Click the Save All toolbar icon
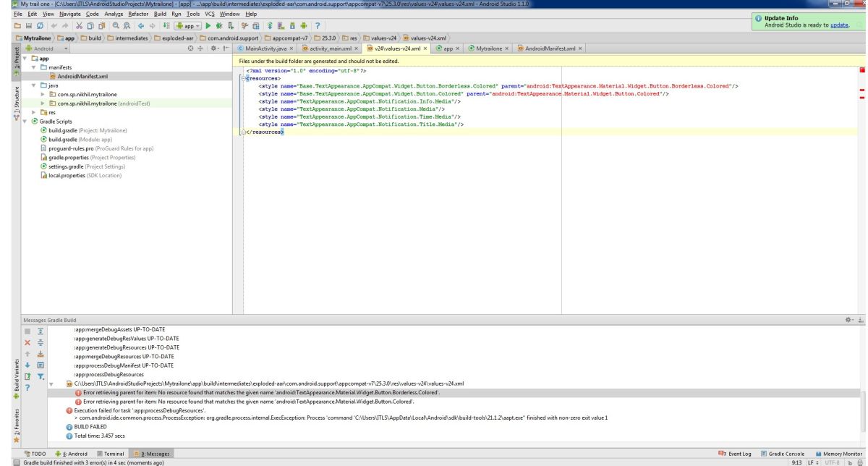The height and width of the screenshot is (466, 868). tap(29, 26)
